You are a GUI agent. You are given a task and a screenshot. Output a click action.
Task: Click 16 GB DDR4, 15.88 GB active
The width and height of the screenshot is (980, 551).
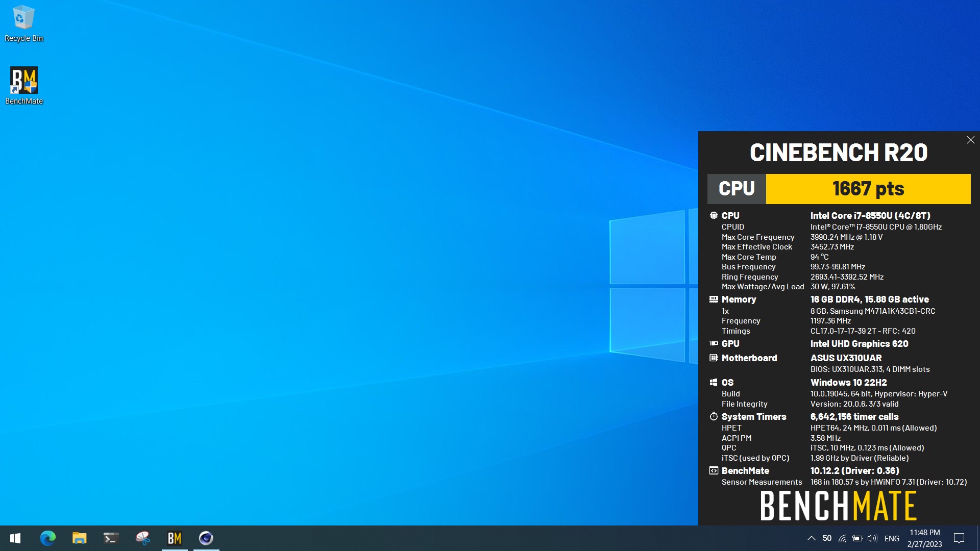(870, 299)
